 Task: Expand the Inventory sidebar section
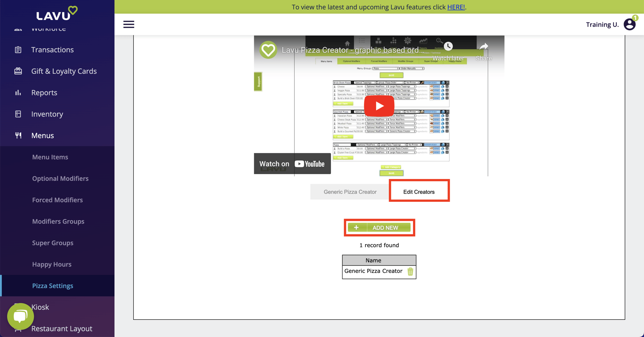47,114
